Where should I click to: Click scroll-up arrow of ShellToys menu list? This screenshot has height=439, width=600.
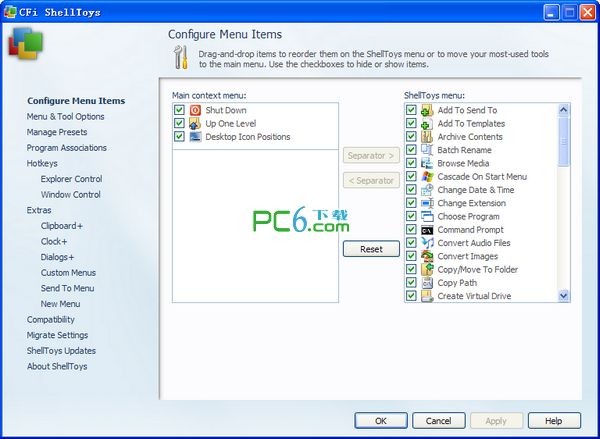pyautogui.click(x=564, y=110)
